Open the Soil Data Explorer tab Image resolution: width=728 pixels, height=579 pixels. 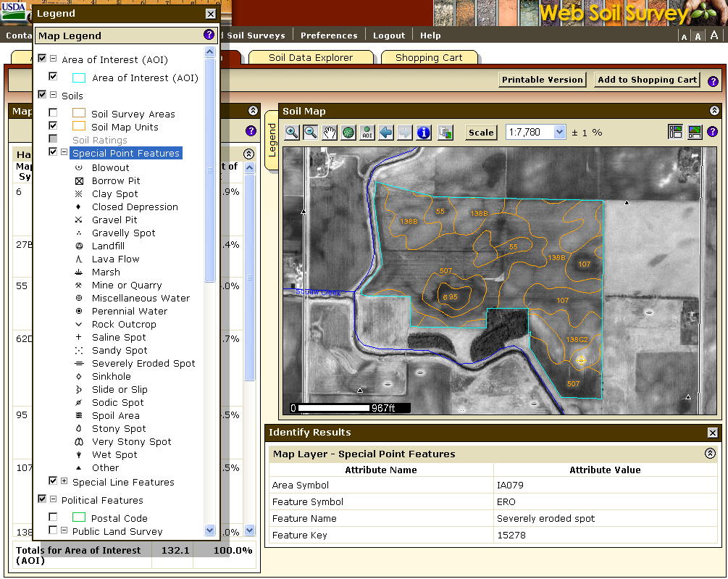coord(311,57)
